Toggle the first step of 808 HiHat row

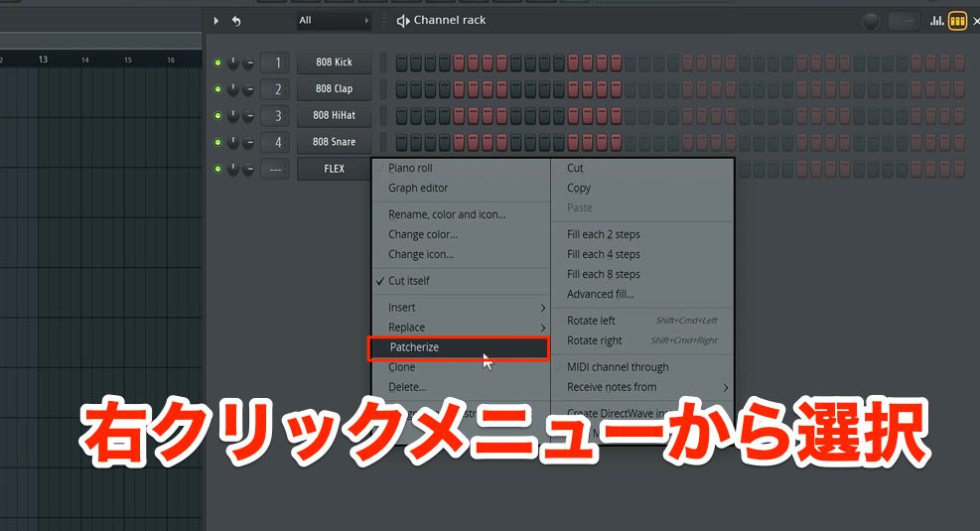(x=401, y=115)
